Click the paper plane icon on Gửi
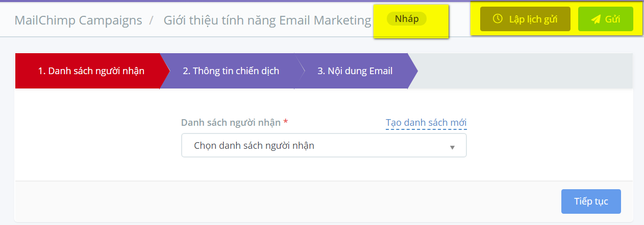 pyautogui.click(x=596, y=19)
